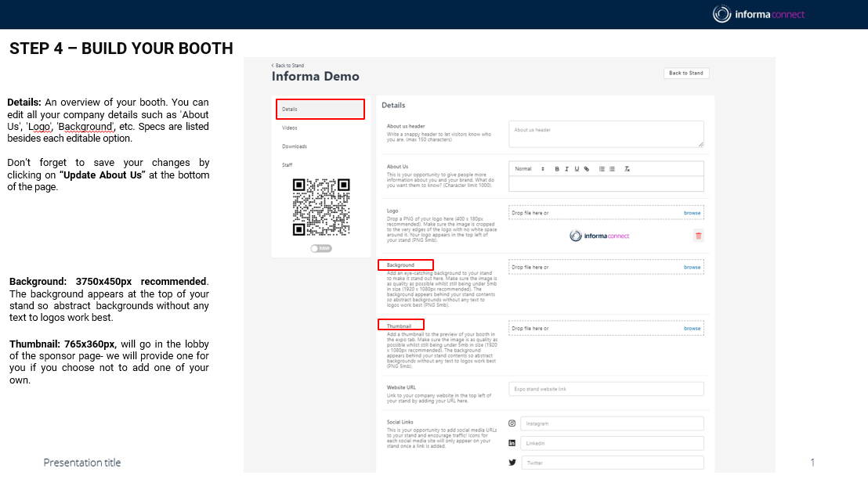Insert a hyperlink using the link icon
The image size is (868, 479).
tap(587, 169)
